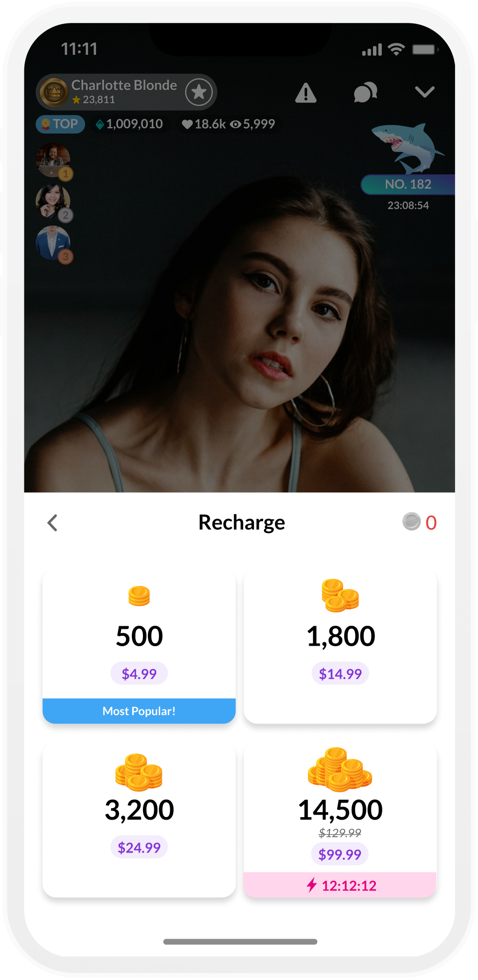Toggle the star follow button
478x980 pixels.
pyautogui.click(x=199, y=92)
